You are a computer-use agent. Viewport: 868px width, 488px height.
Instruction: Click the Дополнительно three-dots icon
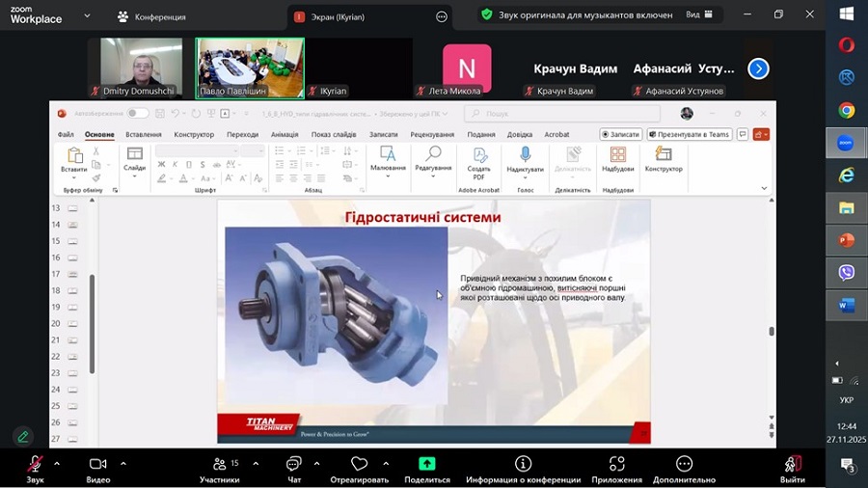(684, 464)
